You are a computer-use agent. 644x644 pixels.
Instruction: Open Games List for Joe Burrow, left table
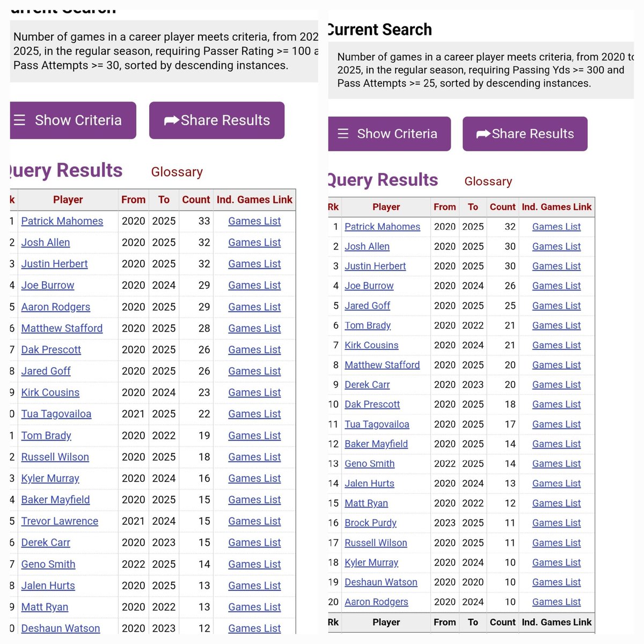(254, 286)
